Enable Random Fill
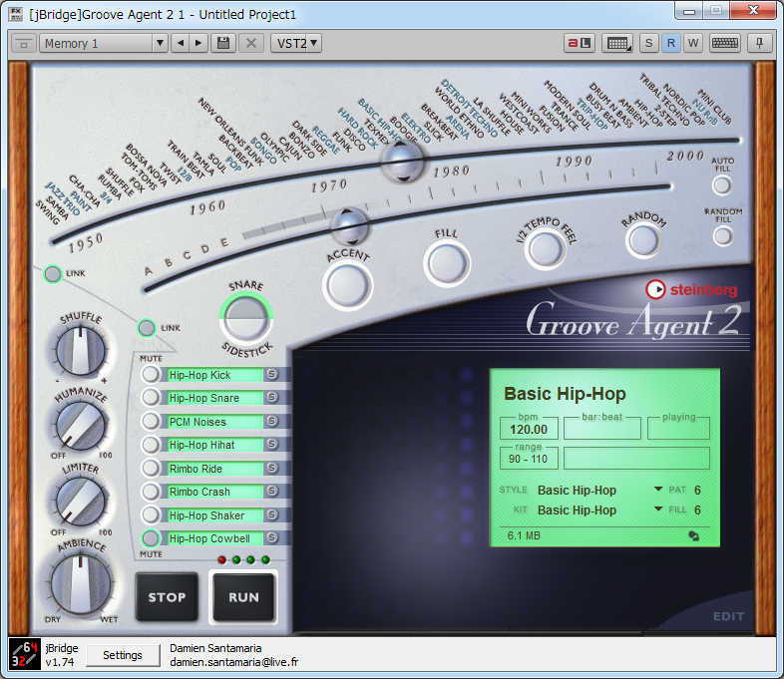Image resolution: width=784 pixels, height=679 pixels. pos(722,236)
